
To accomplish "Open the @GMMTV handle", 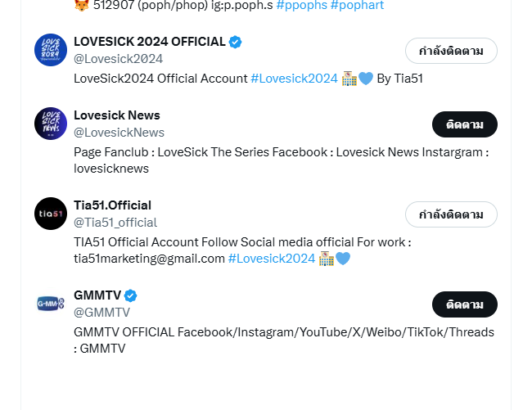I will (101, 313).
